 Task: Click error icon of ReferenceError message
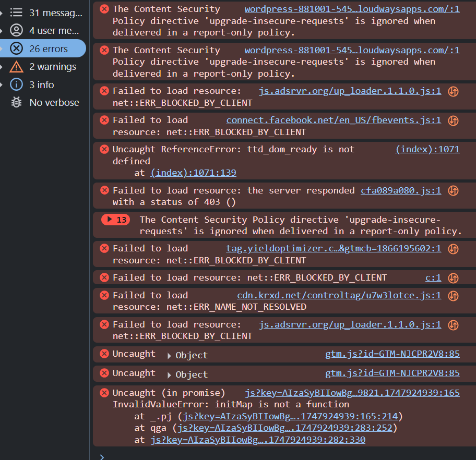(x=104, y=149)
